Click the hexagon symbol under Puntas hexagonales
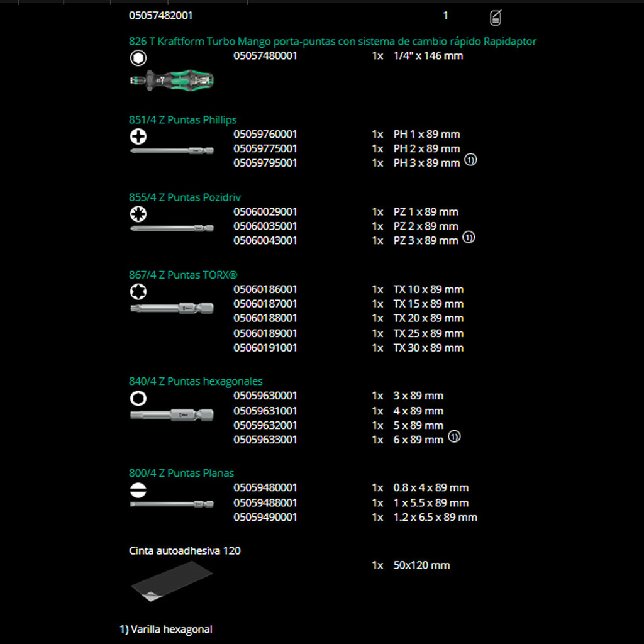The height and width of the screenshot is (644, 644). tap(138, 398)
